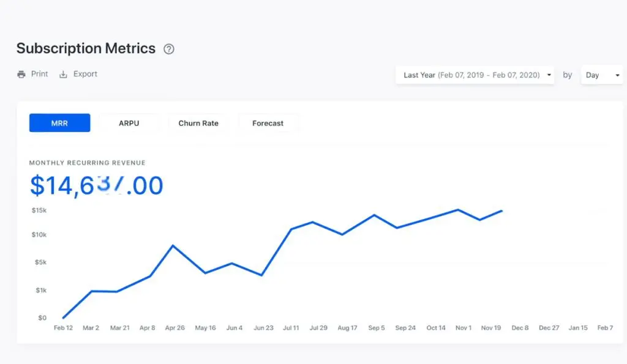This screenshot has height=364, width=627.
Task: Click the Monthly Recurring Revenue label
Action: (x=87, y=163)
